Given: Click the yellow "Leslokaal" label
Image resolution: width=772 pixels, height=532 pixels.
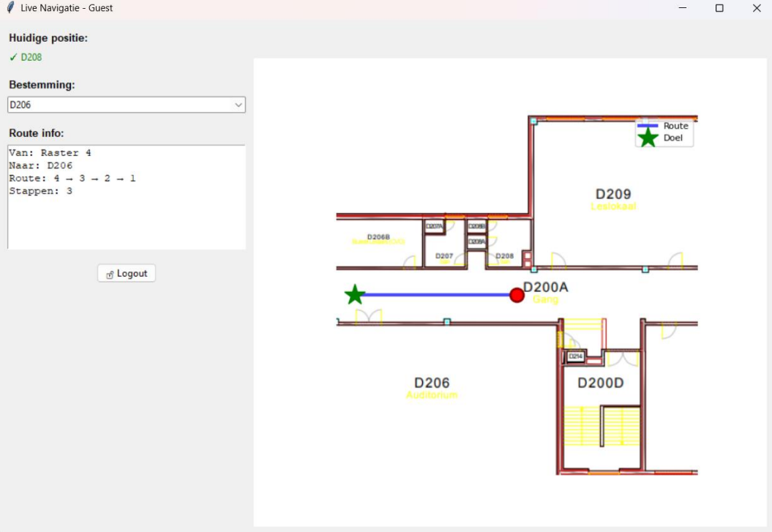Looking at the screenshot, I should [613, 206].
